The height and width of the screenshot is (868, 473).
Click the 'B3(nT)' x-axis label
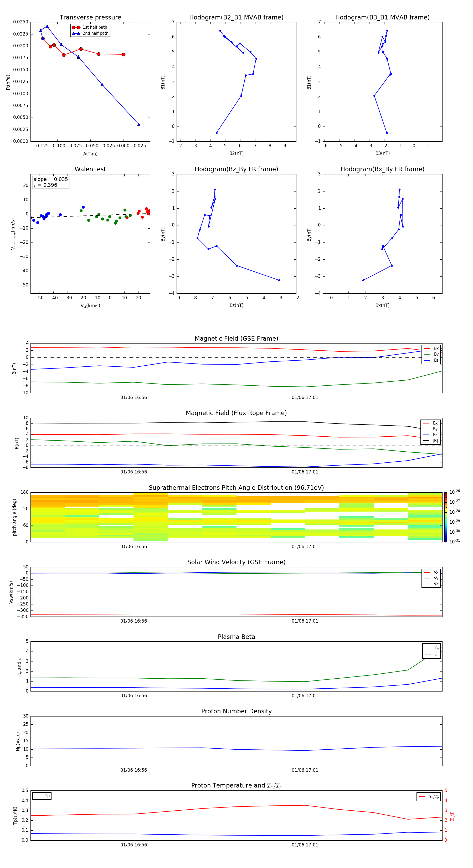[382, 153]
